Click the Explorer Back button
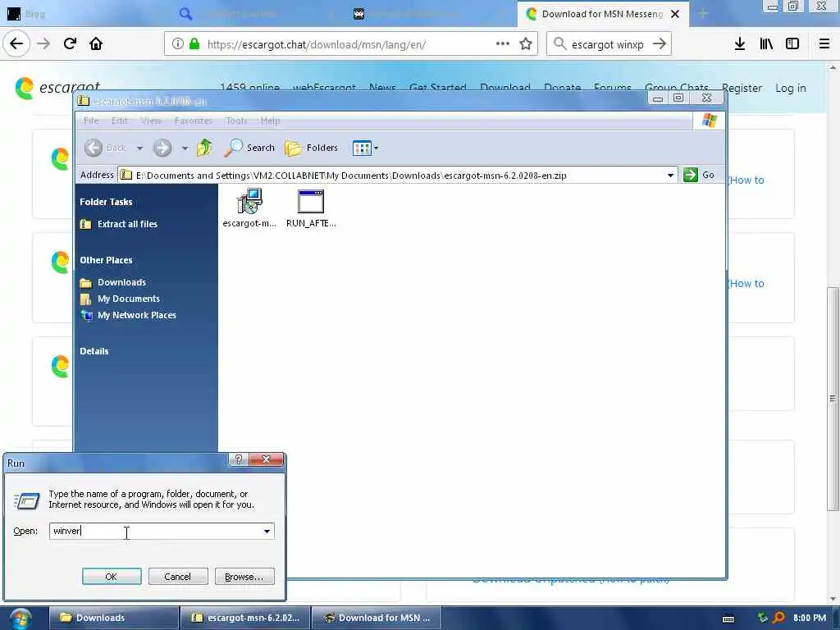Screen dimensions: 840x630 click(105, 148)
